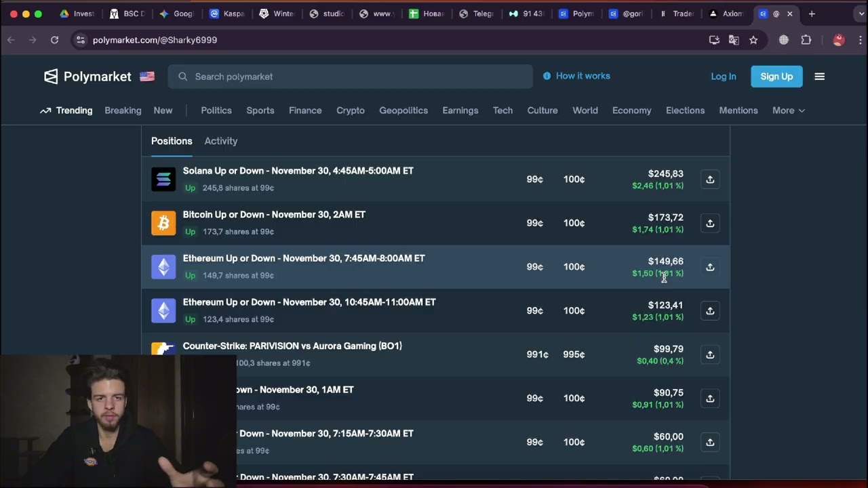The image size is (868, 488).
Task: Expand the More categories dropdown
Action: point(789,110)
